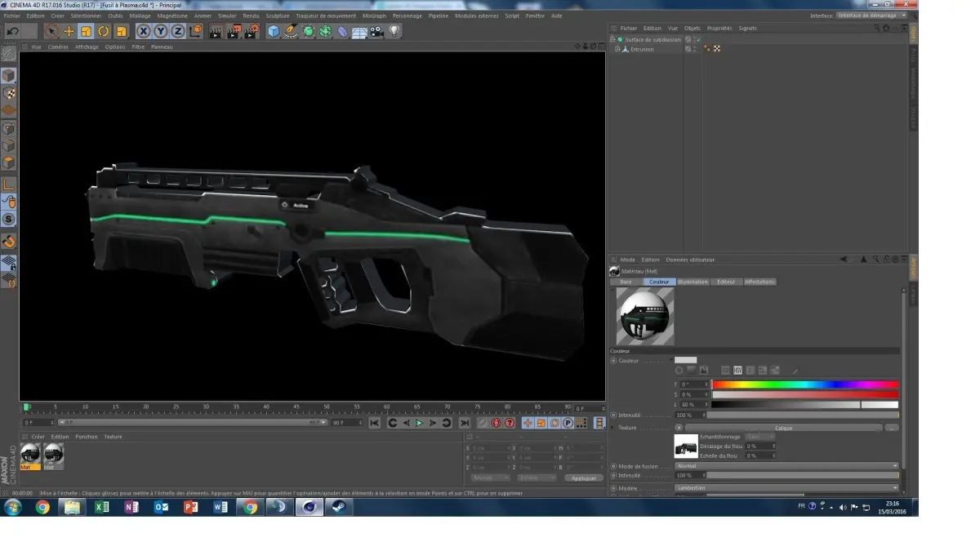Click the Texture arrow menu button
This screenshot has height=551, width=980.
(679, 428)
